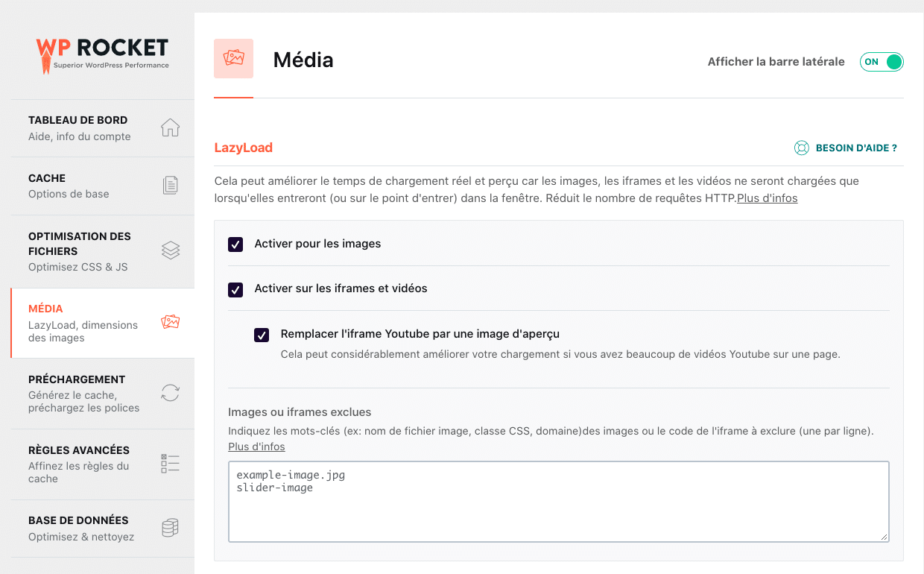The width and height of the screenshot is (924, 574).
Task: Click the lifebuoy help icon near Besoin d'aide
Action: (802, 148)
